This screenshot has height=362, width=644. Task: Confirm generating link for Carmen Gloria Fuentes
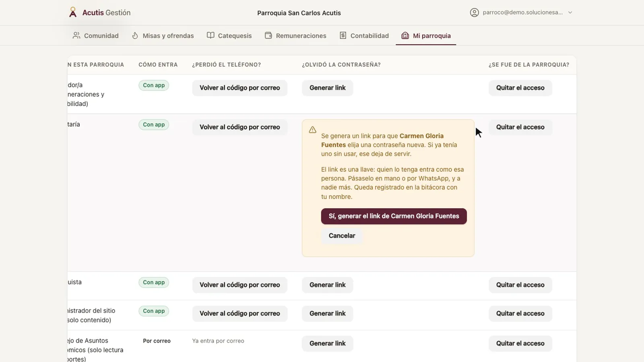tap(394, 216)
